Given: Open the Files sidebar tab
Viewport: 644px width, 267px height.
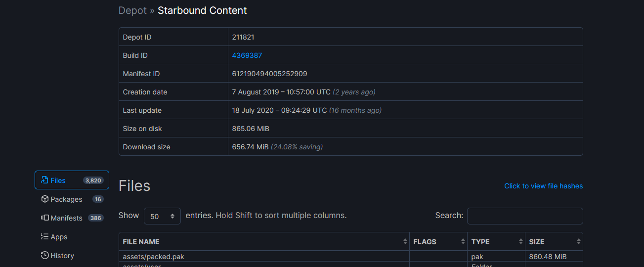Looking at the screenshot, I should 72,180.
